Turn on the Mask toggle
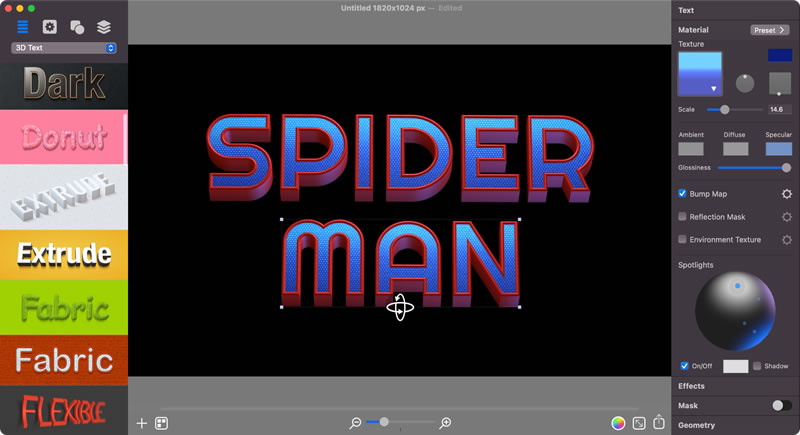The height and width of the screenshot is (435, 800). pyautogui.click(x=782, y=405)
